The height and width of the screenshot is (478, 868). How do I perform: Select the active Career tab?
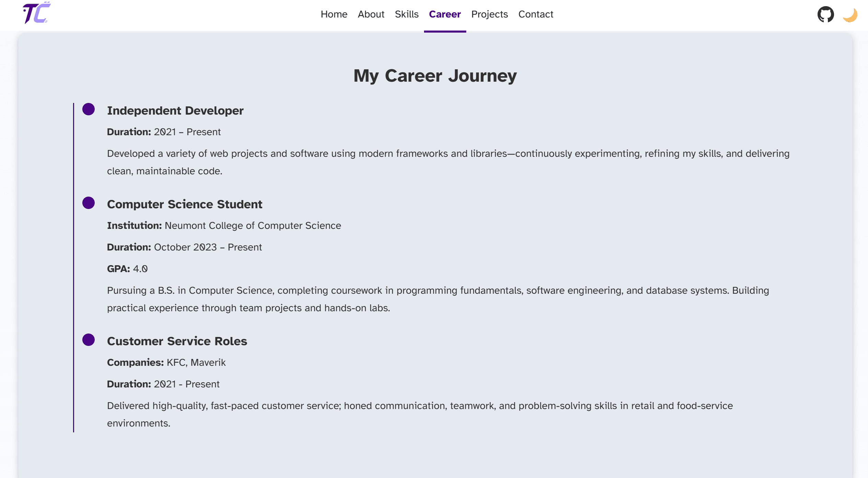445,14
